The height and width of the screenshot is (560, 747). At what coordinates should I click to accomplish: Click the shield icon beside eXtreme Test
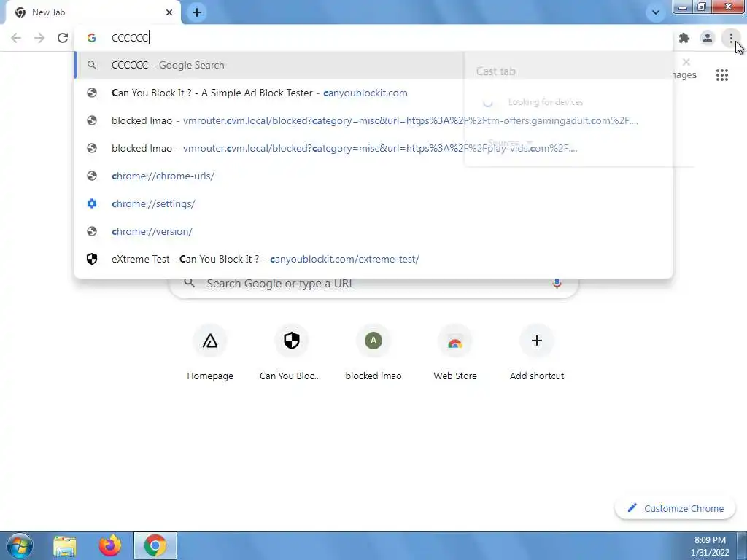(92, 259)
